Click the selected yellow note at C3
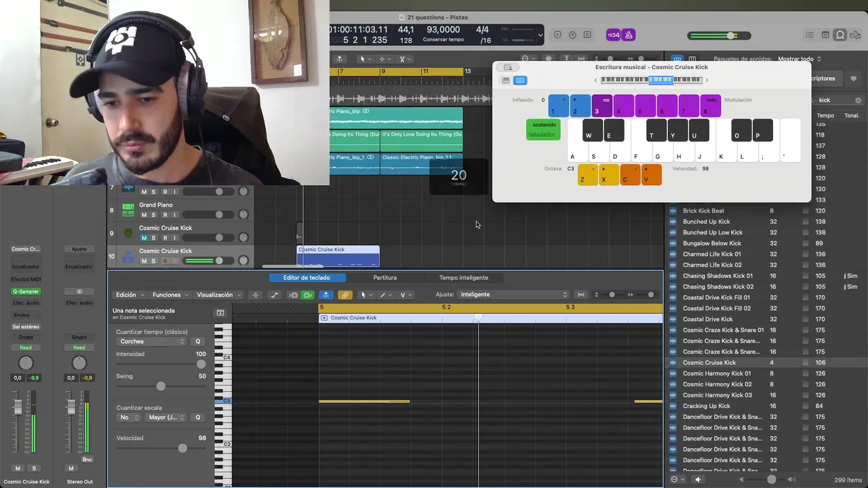The width and height of the screenshot is (868, 488). (364, 401)
